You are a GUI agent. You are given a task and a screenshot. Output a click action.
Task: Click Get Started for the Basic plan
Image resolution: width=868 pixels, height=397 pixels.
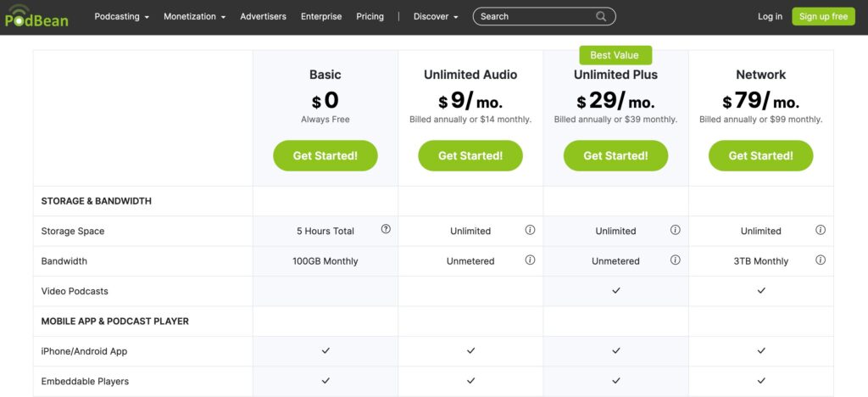coord(325,155)
